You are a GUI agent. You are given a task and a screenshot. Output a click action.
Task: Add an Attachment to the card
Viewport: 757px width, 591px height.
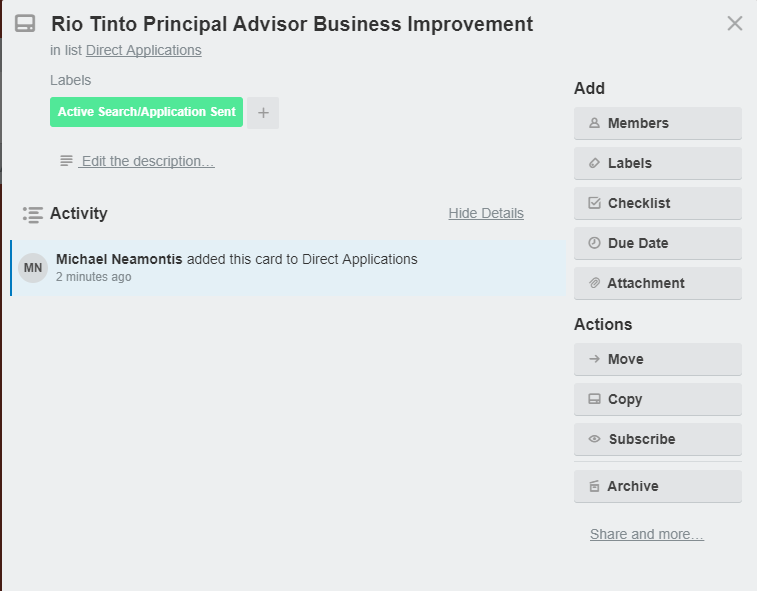click(x=658, y=284)
